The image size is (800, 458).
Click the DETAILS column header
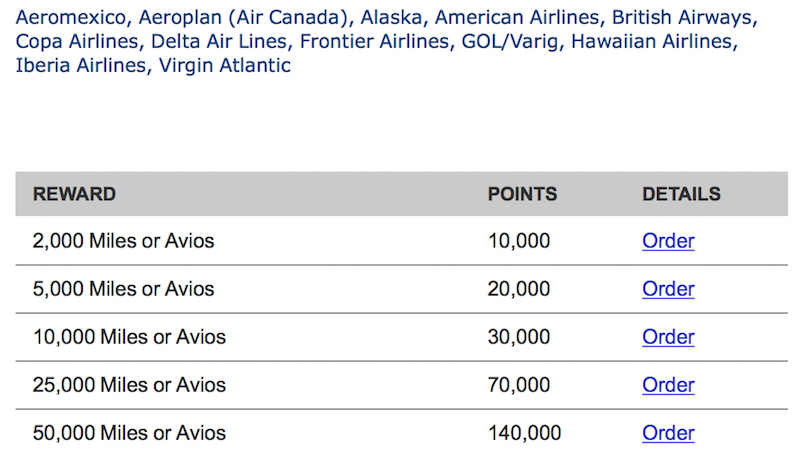(681, 194)
